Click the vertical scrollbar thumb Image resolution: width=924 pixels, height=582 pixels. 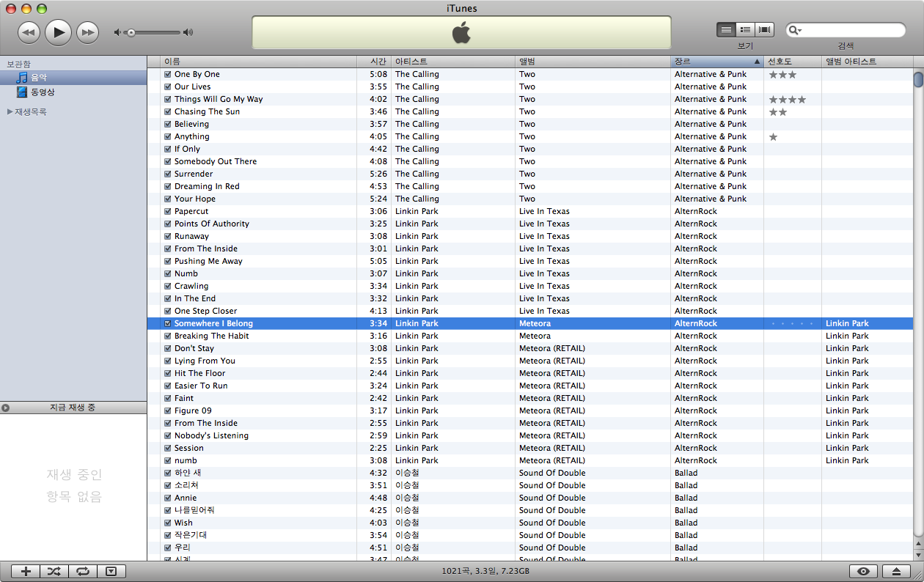pyautogui.click(x=918, y=79)
